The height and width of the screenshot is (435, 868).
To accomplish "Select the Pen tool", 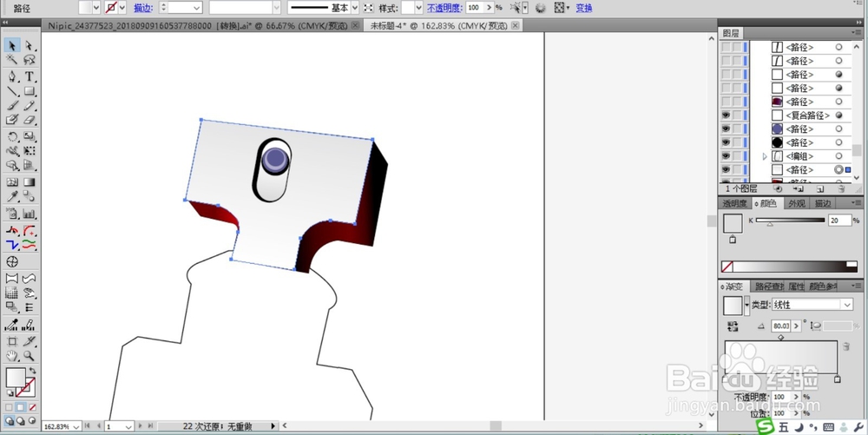I will (x=12, y=76).
